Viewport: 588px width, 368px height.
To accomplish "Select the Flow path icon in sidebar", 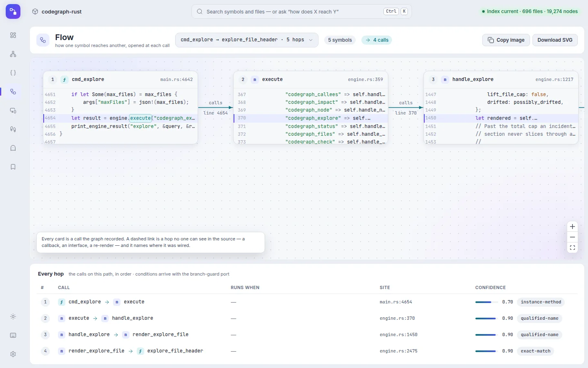I will pos(13,92).
